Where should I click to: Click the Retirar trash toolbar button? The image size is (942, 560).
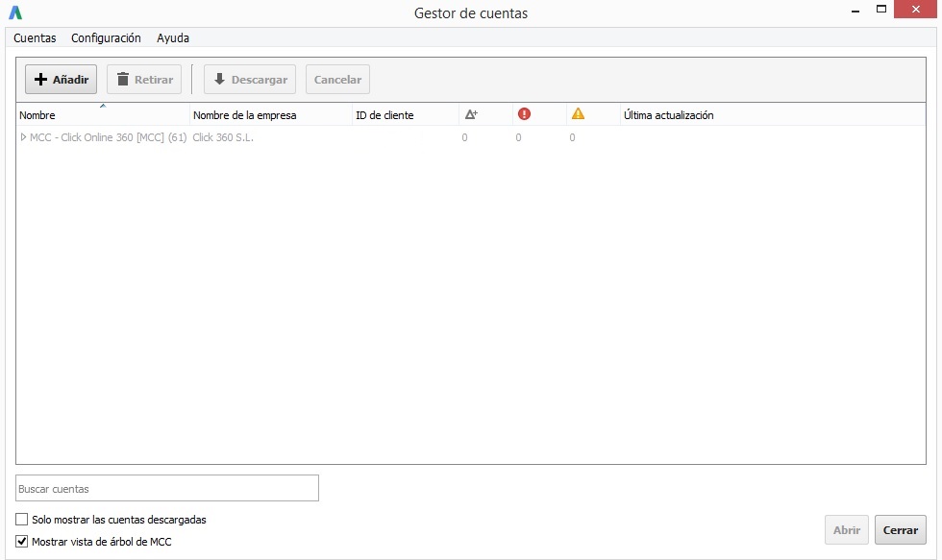point(144,80)
